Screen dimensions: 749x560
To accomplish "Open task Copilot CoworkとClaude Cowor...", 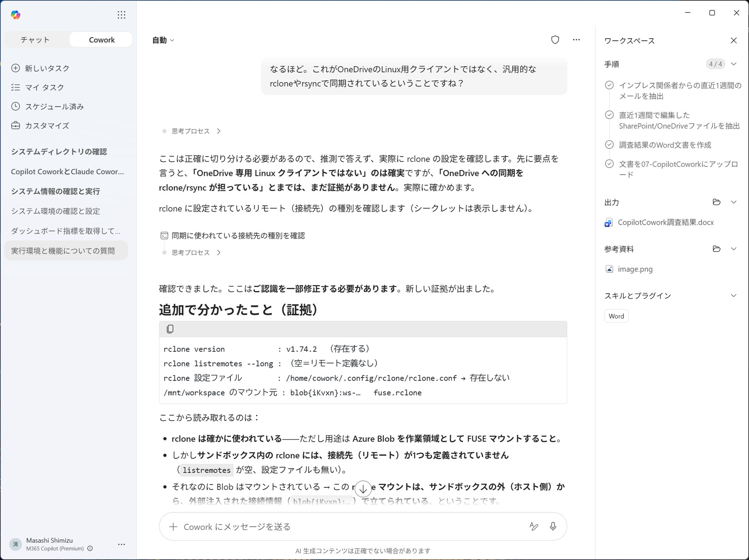I will (67, 172).
